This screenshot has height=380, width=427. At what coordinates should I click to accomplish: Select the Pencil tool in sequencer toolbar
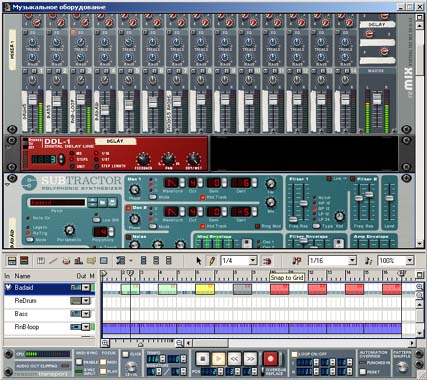click(212, 261)
